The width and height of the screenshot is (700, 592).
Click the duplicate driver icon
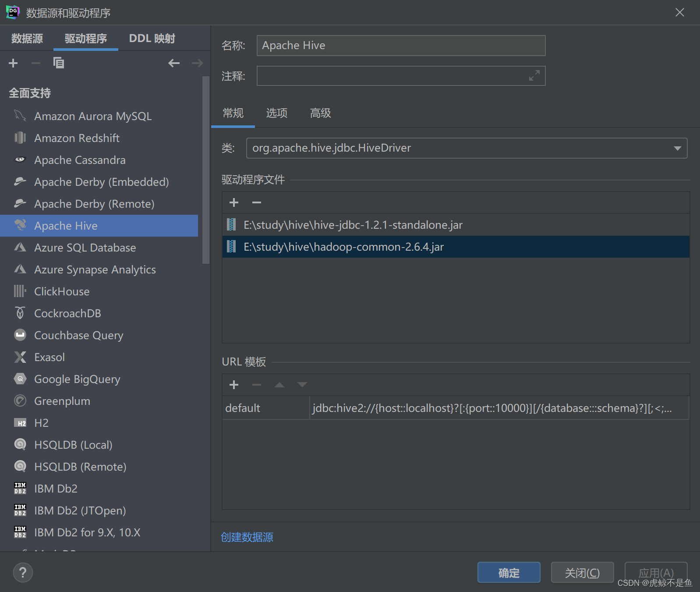click(59, 63)
